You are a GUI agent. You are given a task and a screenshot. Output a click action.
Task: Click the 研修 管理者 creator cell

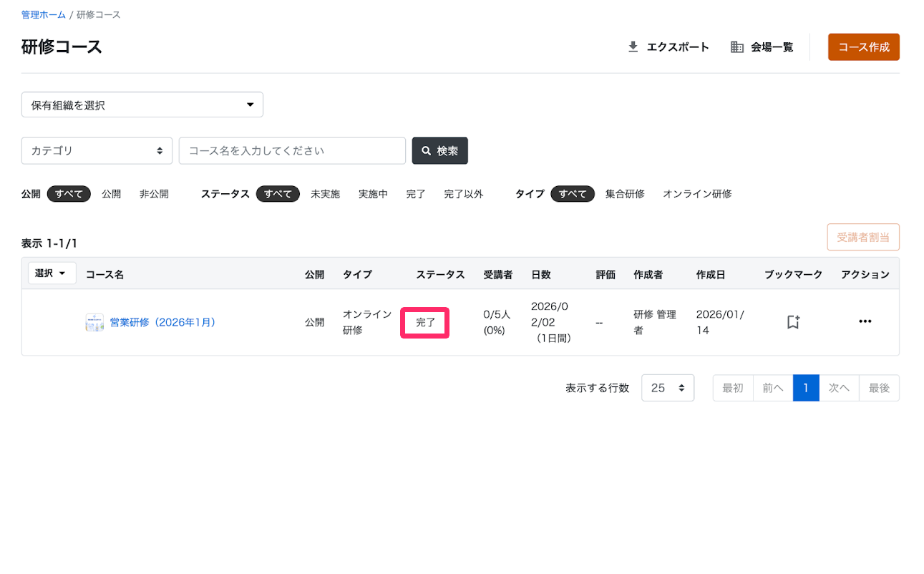click(655, 322)
